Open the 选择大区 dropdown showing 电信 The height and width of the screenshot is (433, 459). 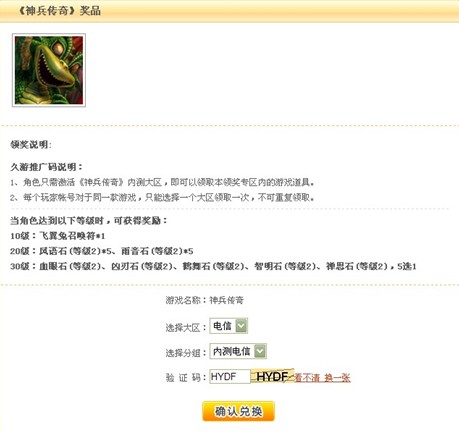(228, 326)
